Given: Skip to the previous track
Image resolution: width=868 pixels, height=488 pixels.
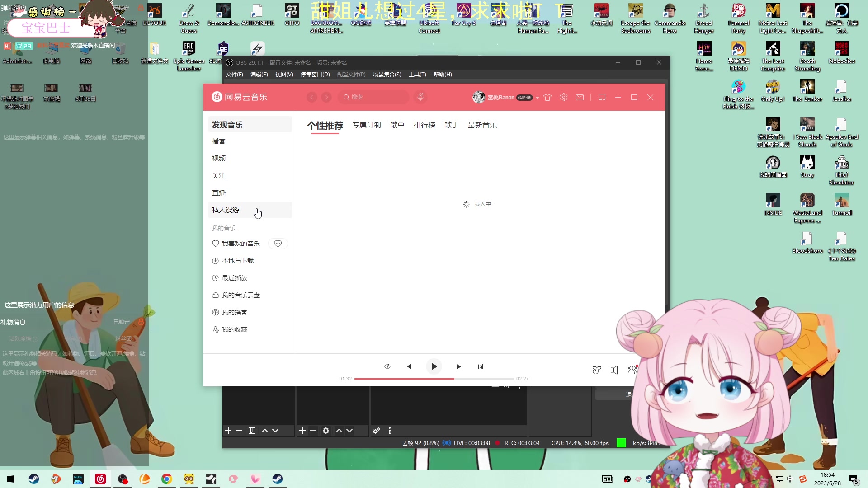Looking at the screenshot, I should 409,366.
